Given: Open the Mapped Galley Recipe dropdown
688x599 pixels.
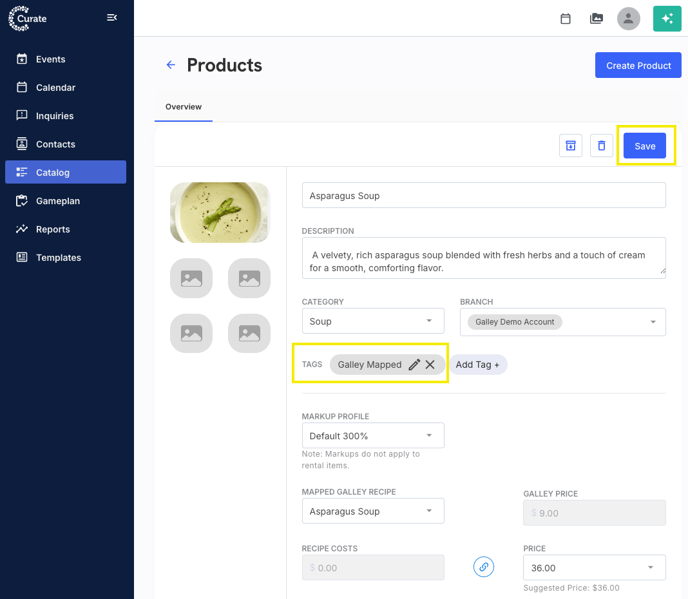Looking at the screenshot, I should coord(373,511).
